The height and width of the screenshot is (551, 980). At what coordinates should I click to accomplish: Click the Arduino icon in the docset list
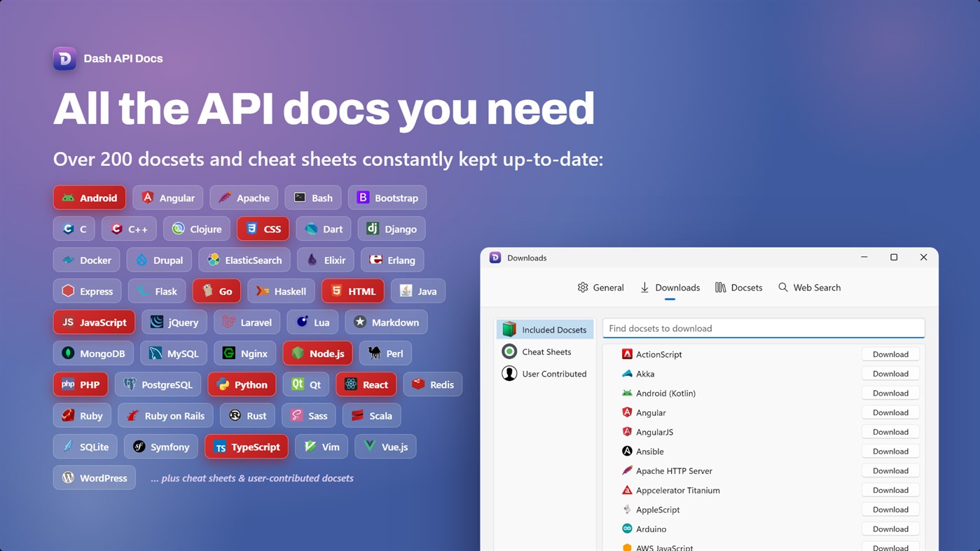click(627, 529)
